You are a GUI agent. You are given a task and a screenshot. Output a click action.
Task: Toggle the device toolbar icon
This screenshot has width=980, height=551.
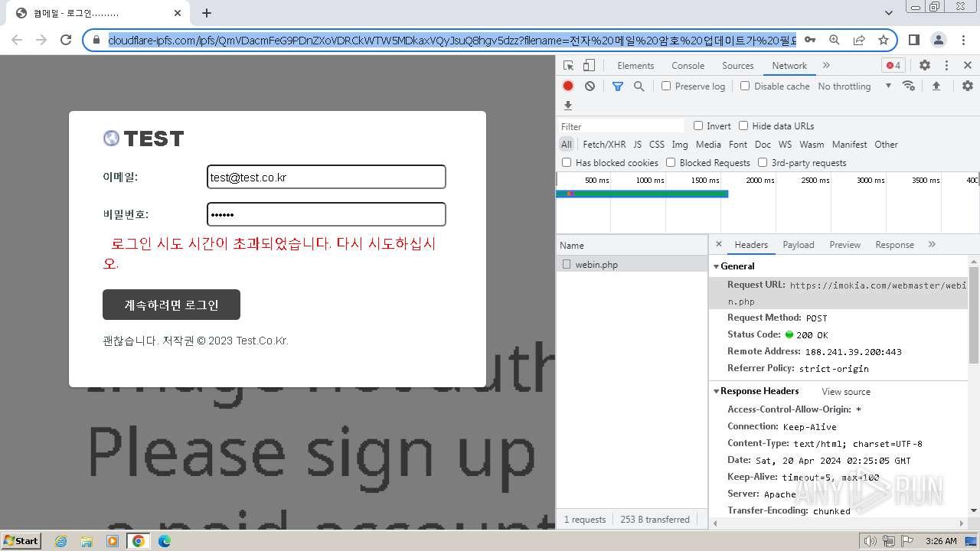[x=589, y=66]
